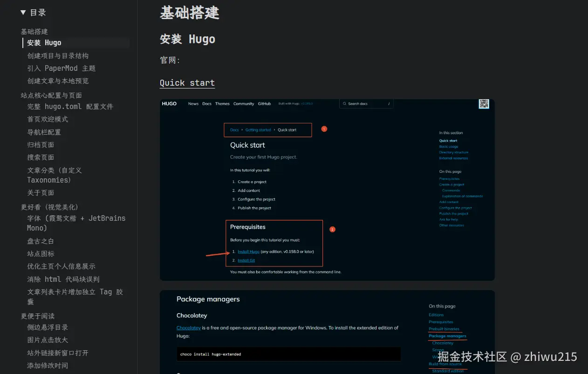
Task: Click the Search docs field in the Hugo screenshot
Action: click(x=366, y=104)
